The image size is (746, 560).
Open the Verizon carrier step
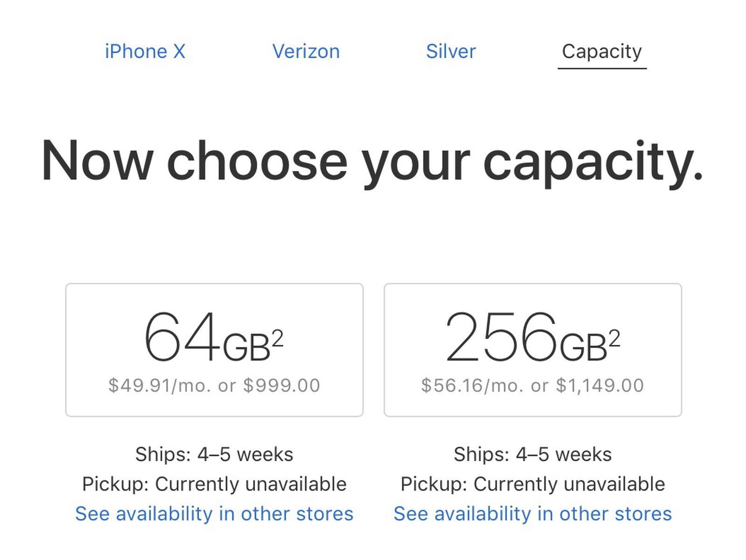306,51
